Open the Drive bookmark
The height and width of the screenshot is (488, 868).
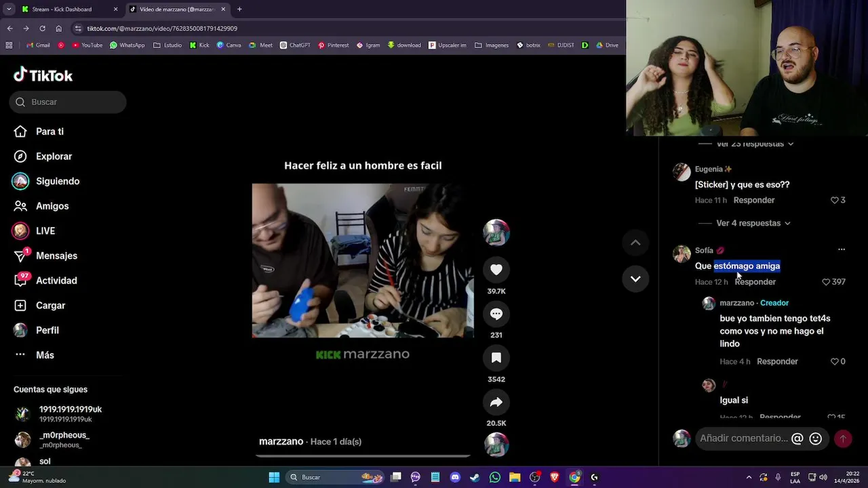[607, 45]
